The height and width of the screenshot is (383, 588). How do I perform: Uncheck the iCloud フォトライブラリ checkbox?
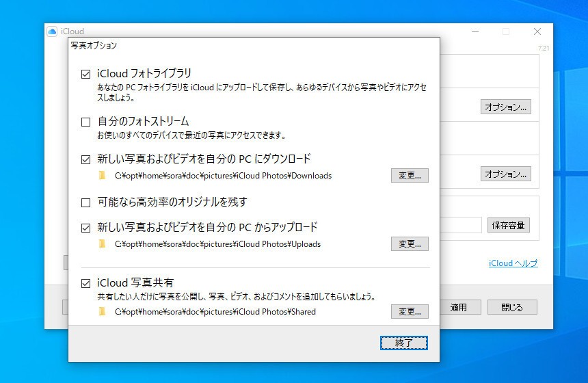click(x=86, y=74)
